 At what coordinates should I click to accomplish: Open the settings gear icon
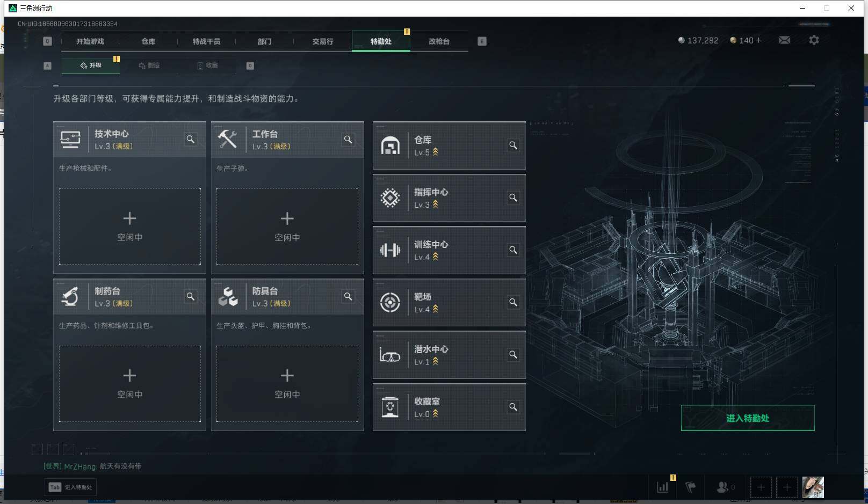pyautogui.click(x=814, y=40)
